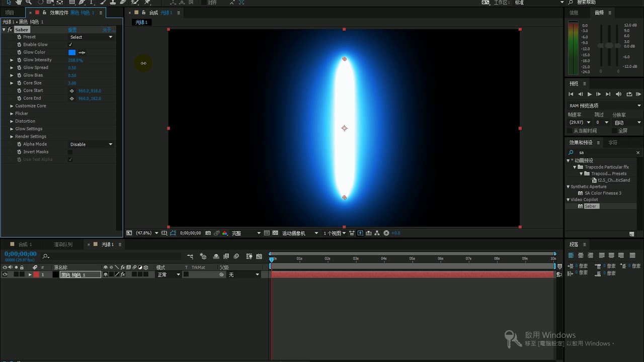
Task: Click the center text paragraph icon
Action: [581, 256]
